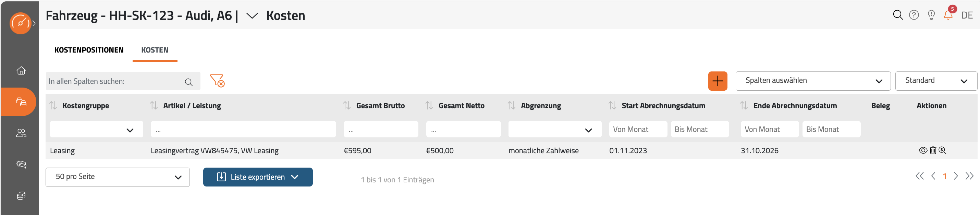
Task: Click Liste exportieren button
Action: [x=258, y=177]
